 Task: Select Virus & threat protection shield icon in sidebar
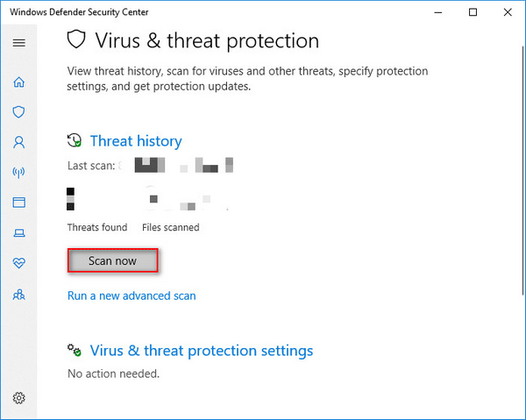(x=18, y=112)
